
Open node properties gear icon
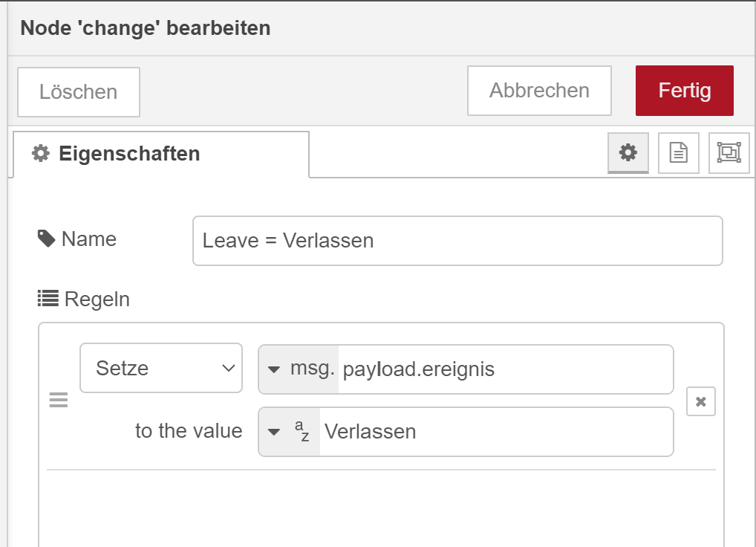click(x=628, y=153)
